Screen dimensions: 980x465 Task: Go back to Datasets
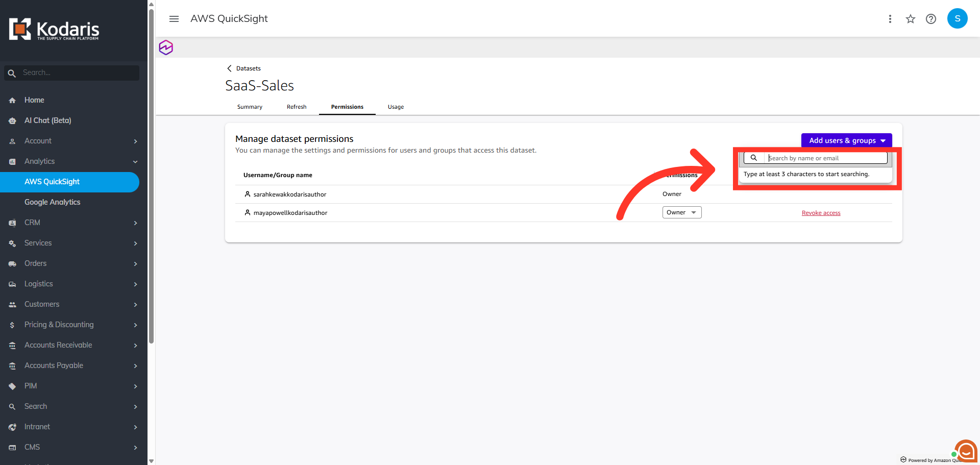pyautogui.click(x=249, y=68)
